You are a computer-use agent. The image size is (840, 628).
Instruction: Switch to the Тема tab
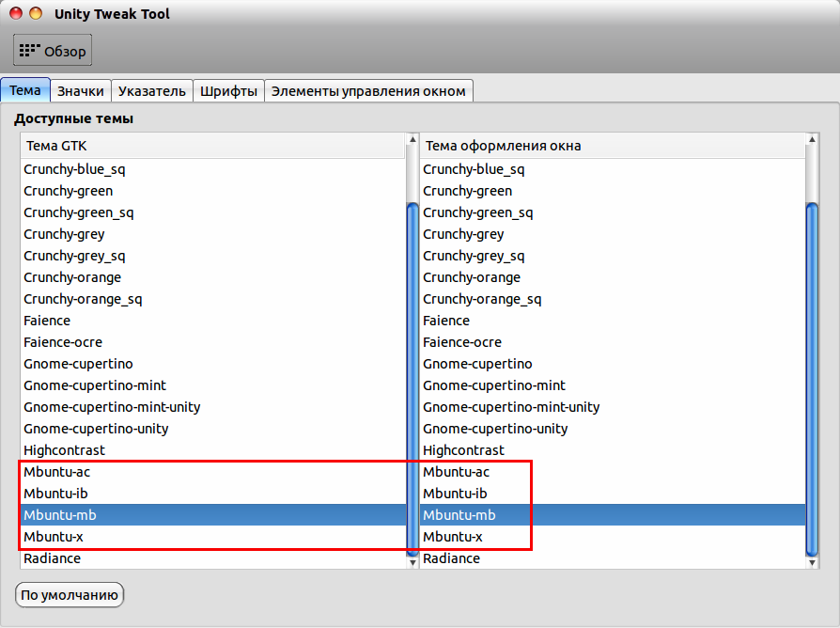(x=25, y=90)
